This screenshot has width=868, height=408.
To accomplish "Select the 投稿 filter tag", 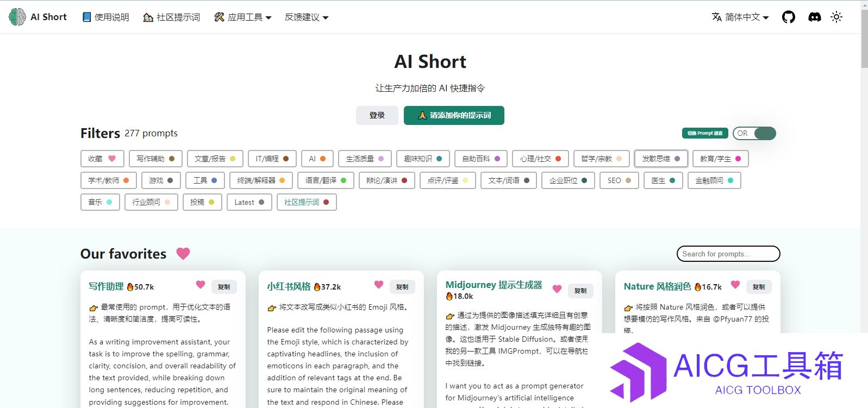I will click(203, 202).
